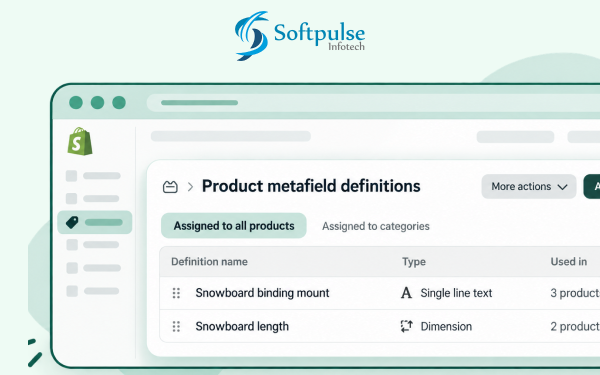This screenshot has width=600, height=375.
Task: Click the Definition name column header
Action: [x=209, y=262]
